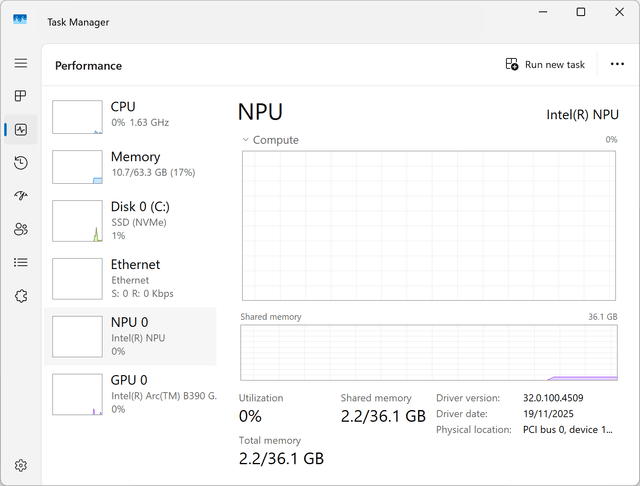
Task: Maximize the Task Manager window
Action: pyautogui.click(x=581, y=12)
